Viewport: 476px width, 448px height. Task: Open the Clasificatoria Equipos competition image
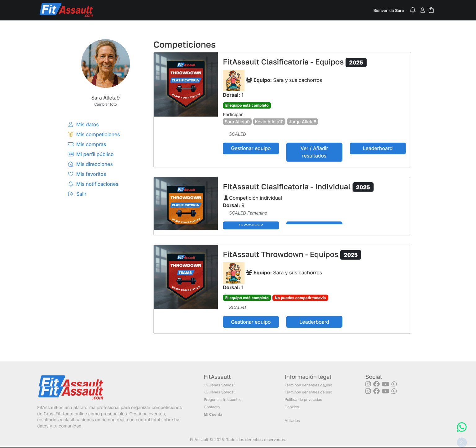coord(186,84)
